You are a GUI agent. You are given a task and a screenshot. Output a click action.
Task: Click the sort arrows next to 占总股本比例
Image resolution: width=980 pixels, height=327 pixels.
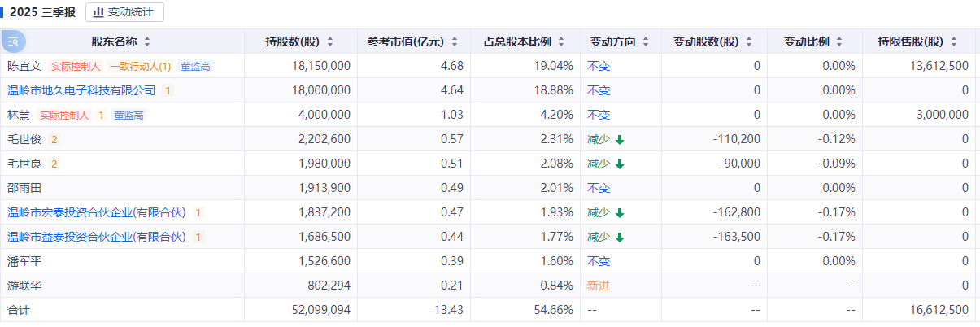click(x=564, y=41)
